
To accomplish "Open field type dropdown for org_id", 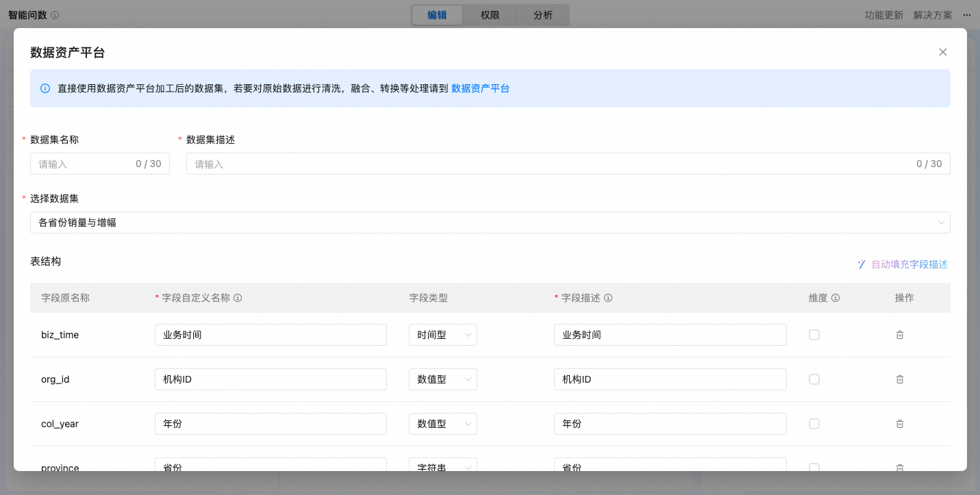I will 443,379.
